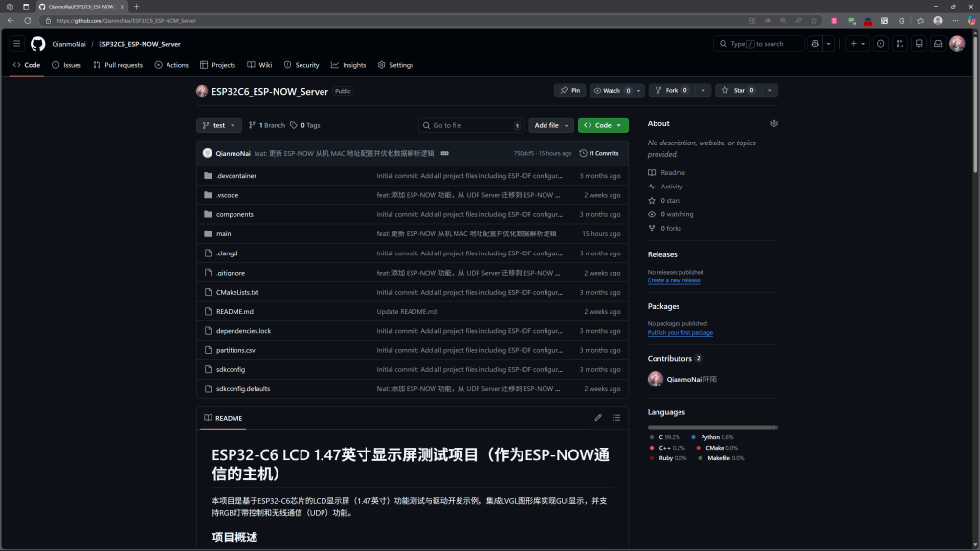This screenshot has height=551, width=980.
Task: Open the components folder
Action: 234,214
